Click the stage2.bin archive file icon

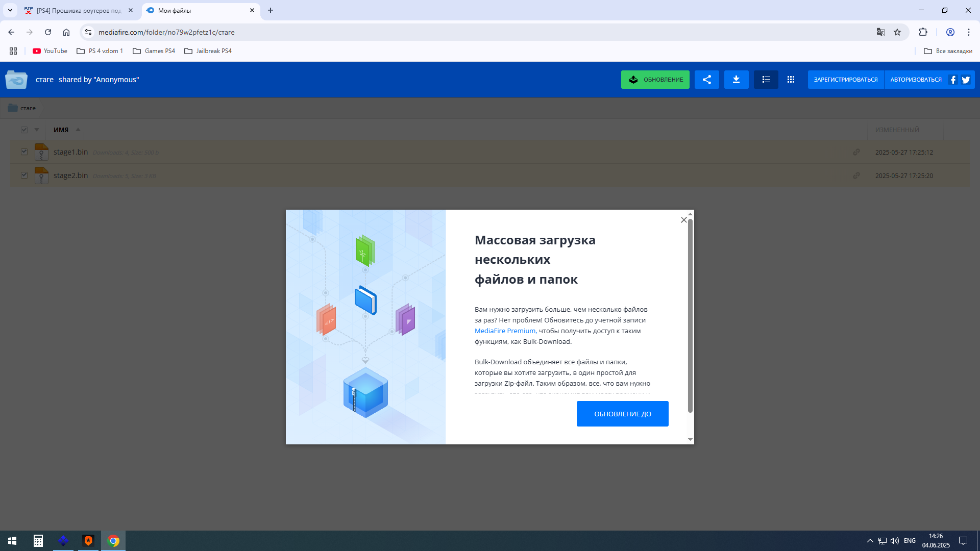41,176
